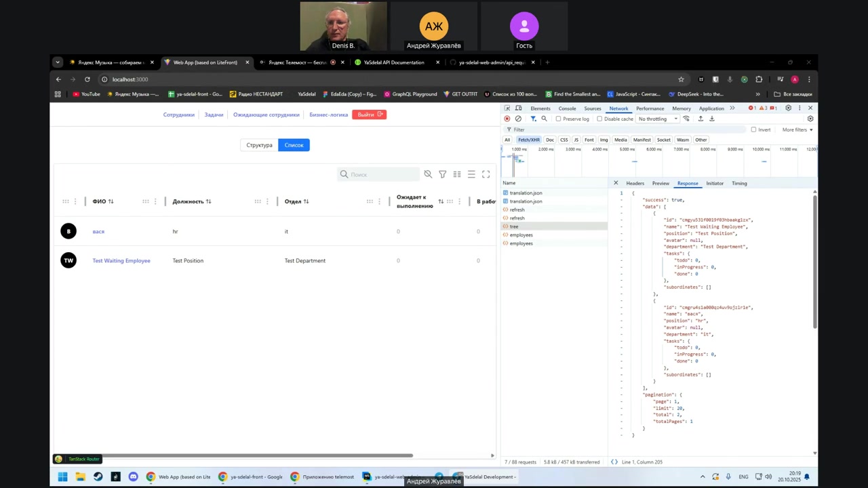Click the red Выйти logout button
868x488 pixels.
(x=369, y=115)
